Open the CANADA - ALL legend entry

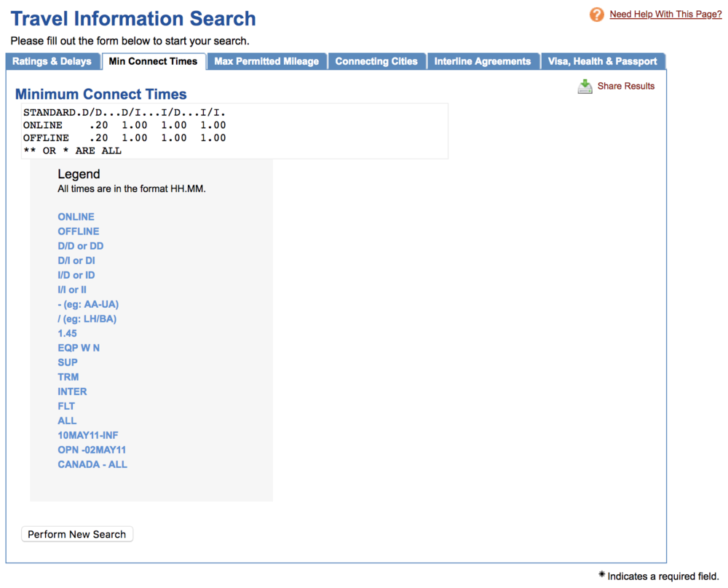click(92, 464)
